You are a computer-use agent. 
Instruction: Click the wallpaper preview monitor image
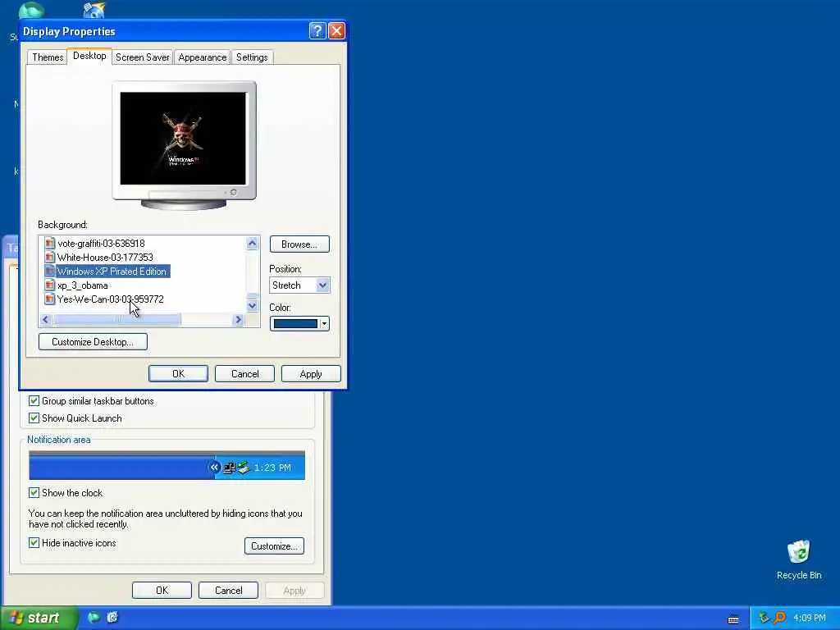click(x=183, y=138)
